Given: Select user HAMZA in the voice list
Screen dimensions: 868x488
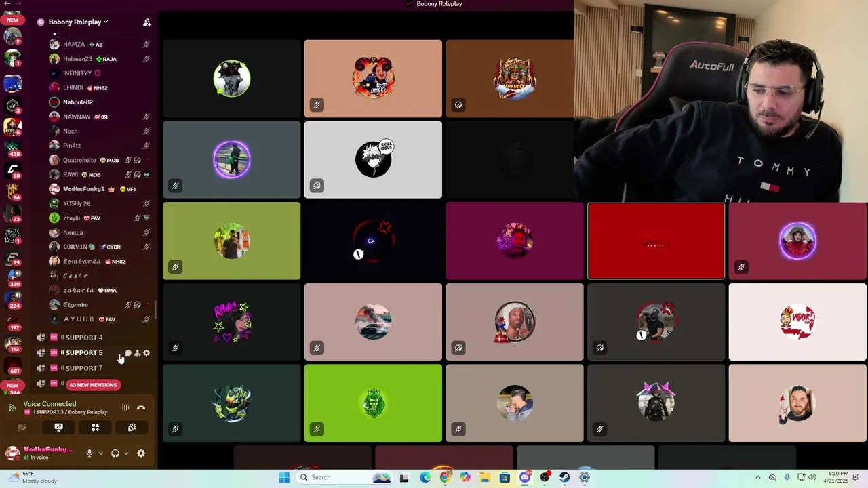Looking at the screenshot, I should click(98, 45).
